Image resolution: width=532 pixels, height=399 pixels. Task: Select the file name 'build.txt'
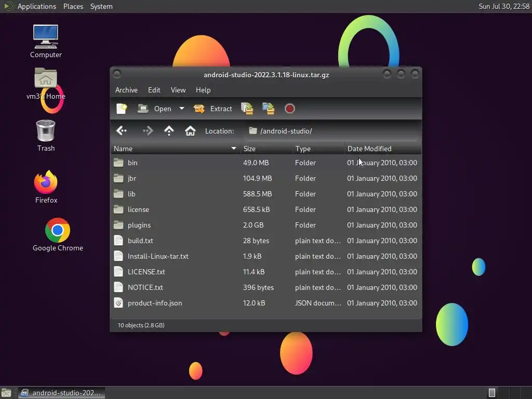(x=140, y=241)
